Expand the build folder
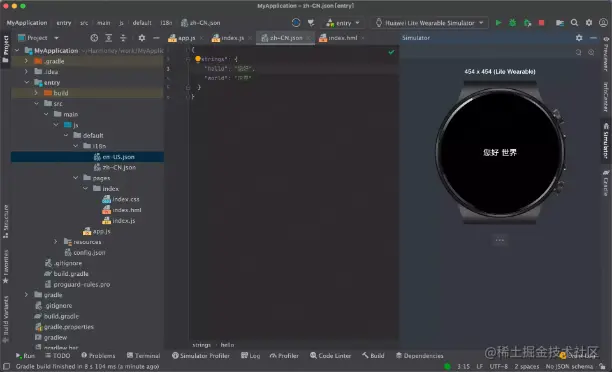Viewport: 612px width, 372px height. [x=36, y=93]
